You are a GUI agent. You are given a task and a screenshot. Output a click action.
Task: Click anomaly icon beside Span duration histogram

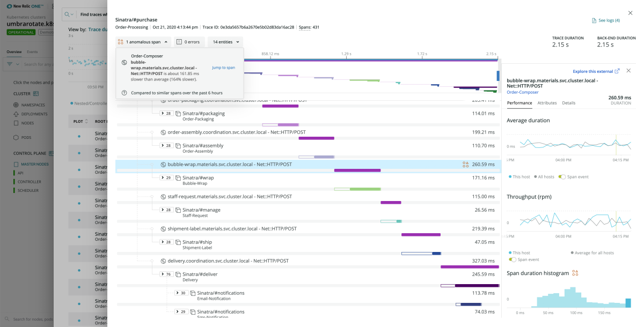(x=575, y=273)
